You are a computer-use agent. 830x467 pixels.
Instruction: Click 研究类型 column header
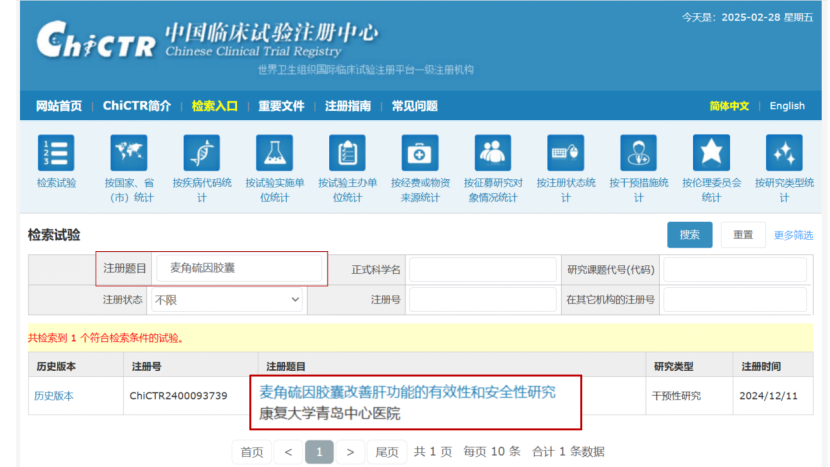pos(673,366)
